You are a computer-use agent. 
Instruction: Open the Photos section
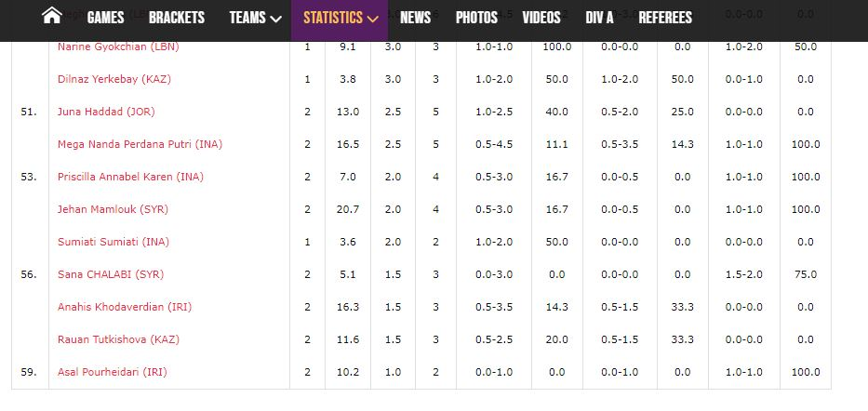pos(476,18)
